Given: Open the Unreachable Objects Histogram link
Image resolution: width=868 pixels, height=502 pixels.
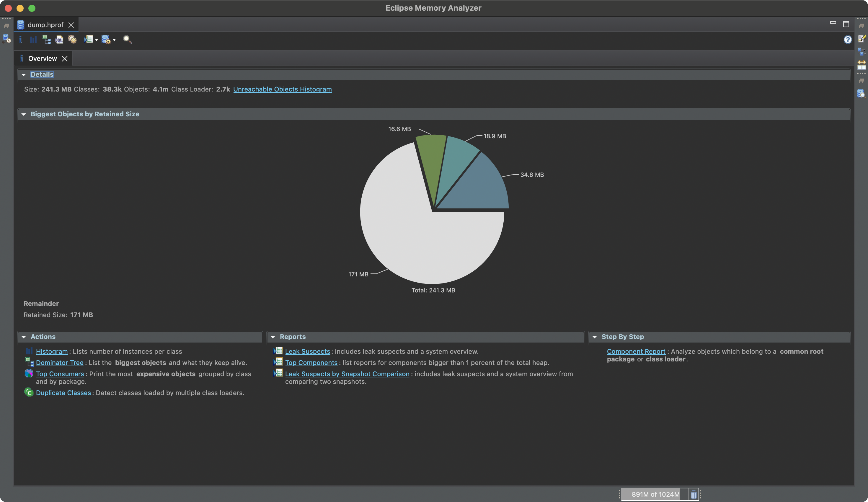Looking at the screenshot, I should coord(282,89).
